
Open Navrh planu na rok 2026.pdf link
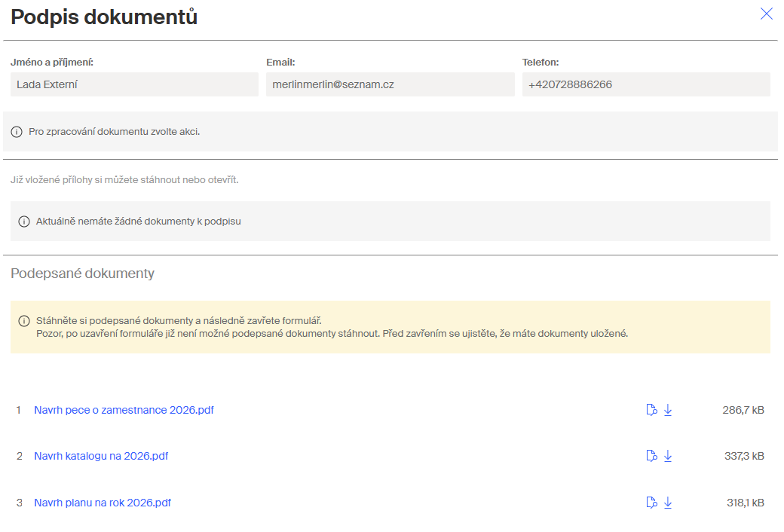point(103,503)
